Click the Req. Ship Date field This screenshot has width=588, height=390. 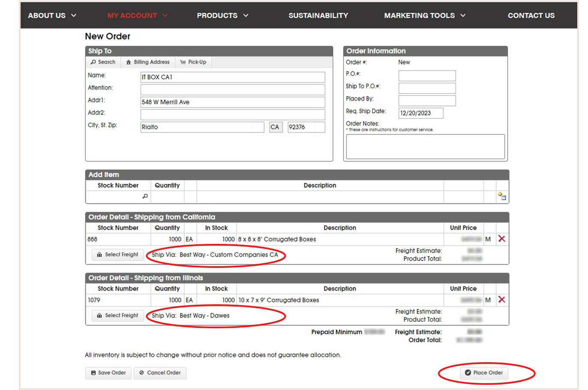pyautogui.click(x=421, y=113)
